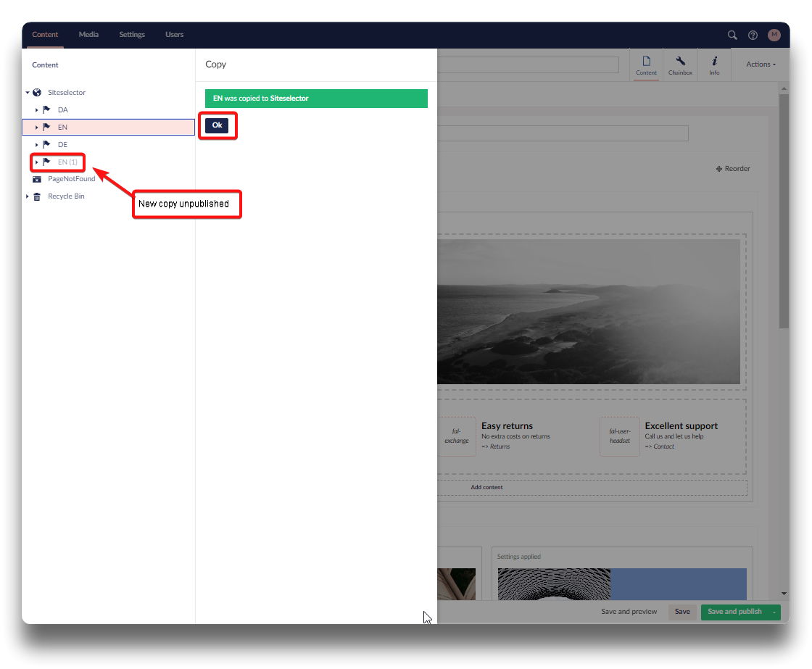Click the Add content link
Screen dimensions: 812x669
[x=486, y=487]
